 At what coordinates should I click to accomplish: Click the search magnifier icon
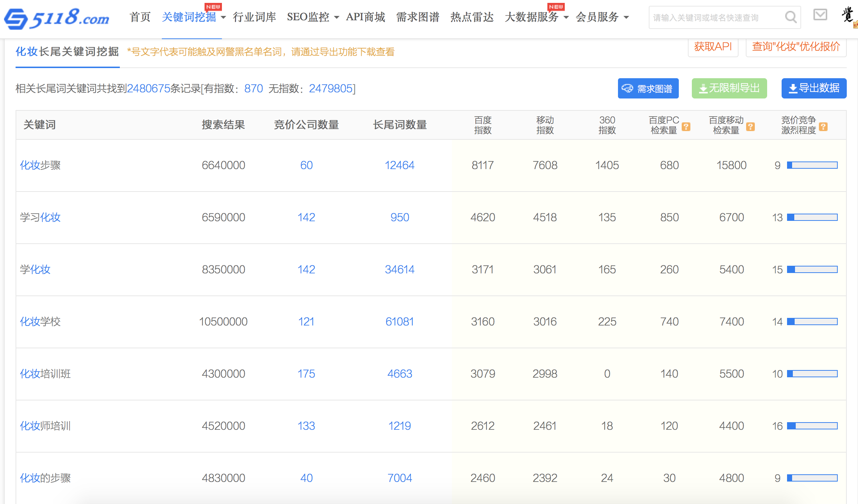point(791,17)
